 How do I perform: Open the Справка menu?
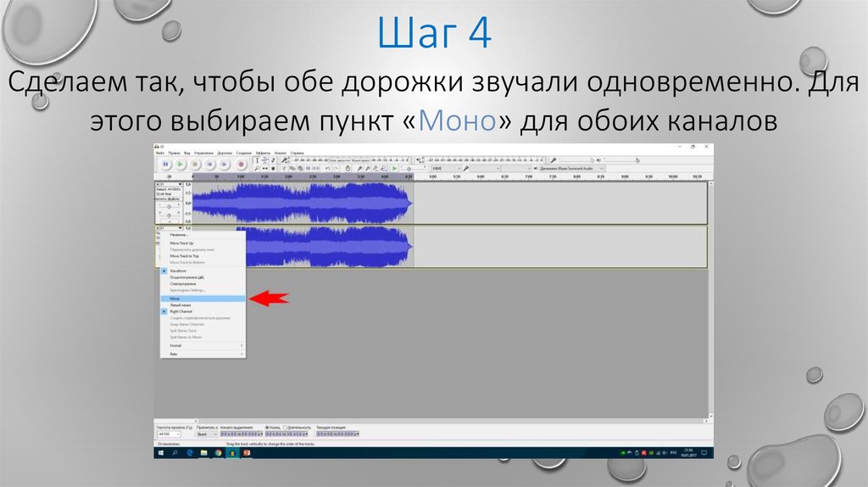297,153
